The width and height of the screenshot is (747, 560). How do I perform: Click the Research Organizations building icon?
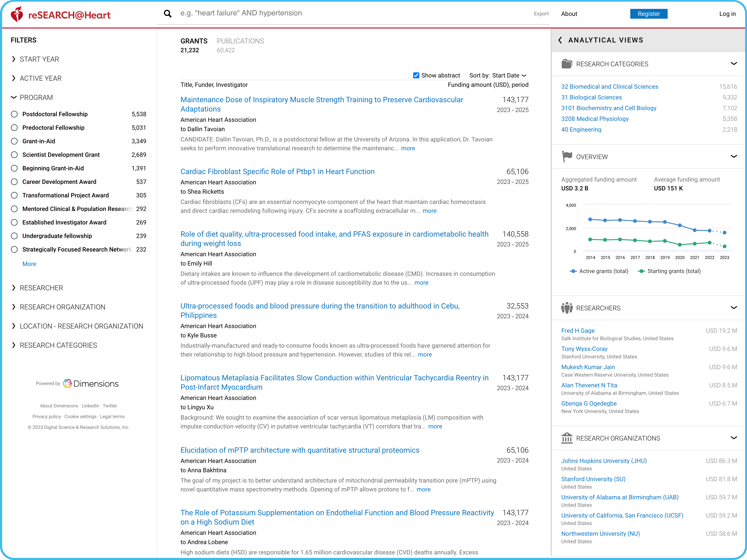tap(567, 438)
